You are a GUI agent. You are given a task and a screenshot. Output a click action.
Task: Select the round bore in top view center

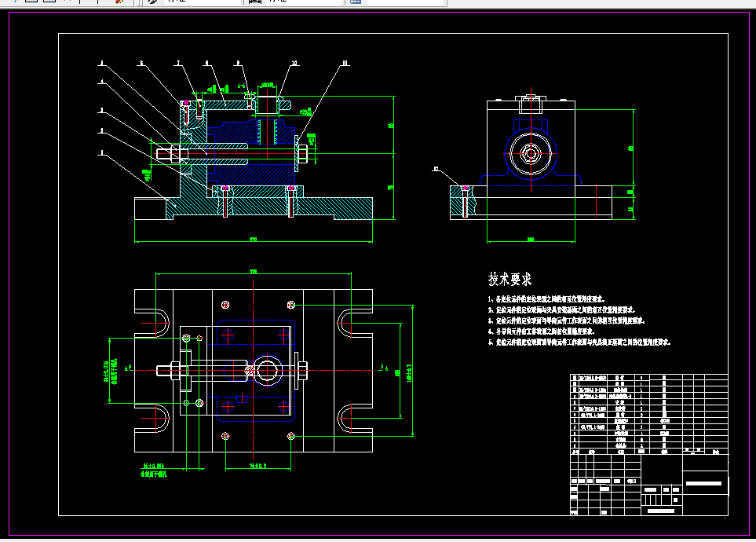(267, 370)
